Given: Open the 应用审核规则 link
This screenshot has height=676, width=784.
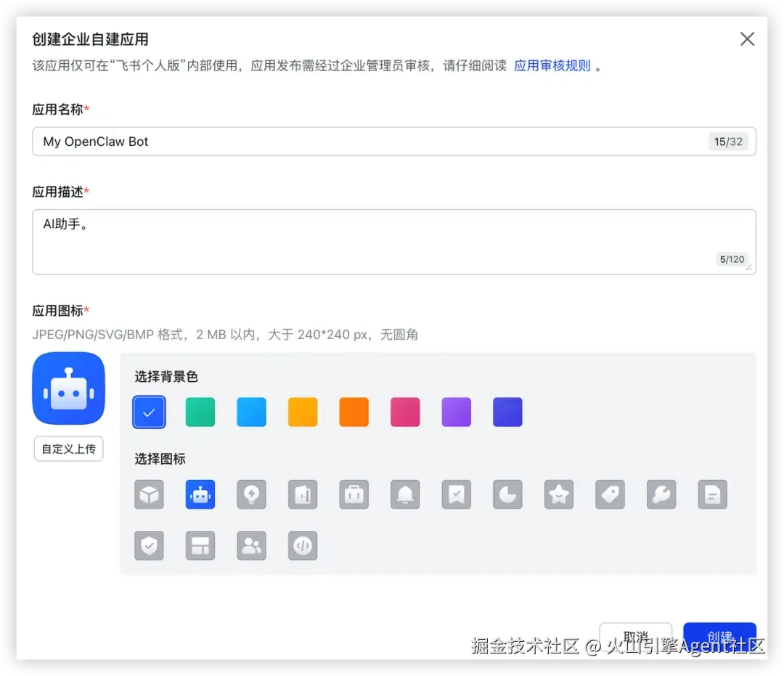Looking at the screenshot, I should [554, 65].
